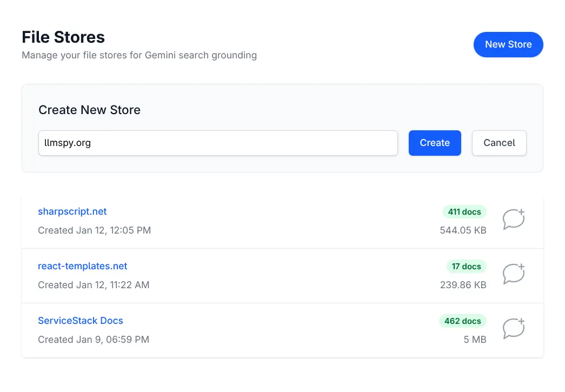This screenshot has width=565, height=392.
Task: Open chat icon for ServiceStack Docs
Action: tap(514, 329)
